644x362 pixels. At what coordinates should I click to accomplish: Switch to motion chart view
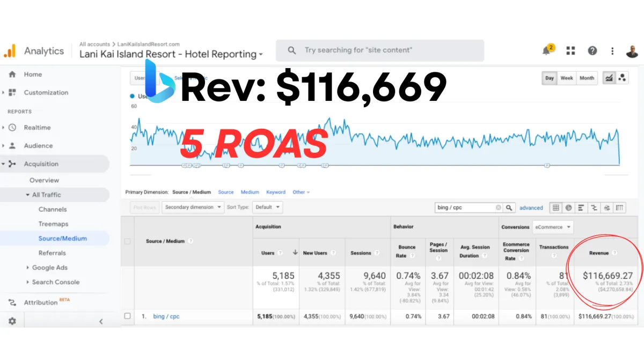pyautogui.click(x=622, y=78)
